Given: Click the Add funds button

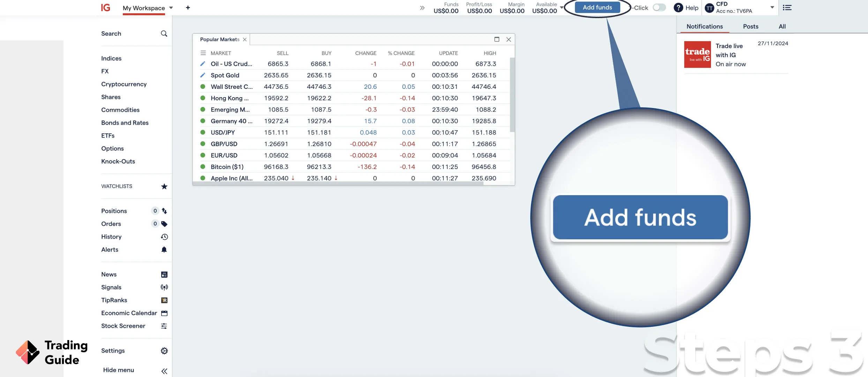Looking at the screenshot, I should (x=597, y=7).
